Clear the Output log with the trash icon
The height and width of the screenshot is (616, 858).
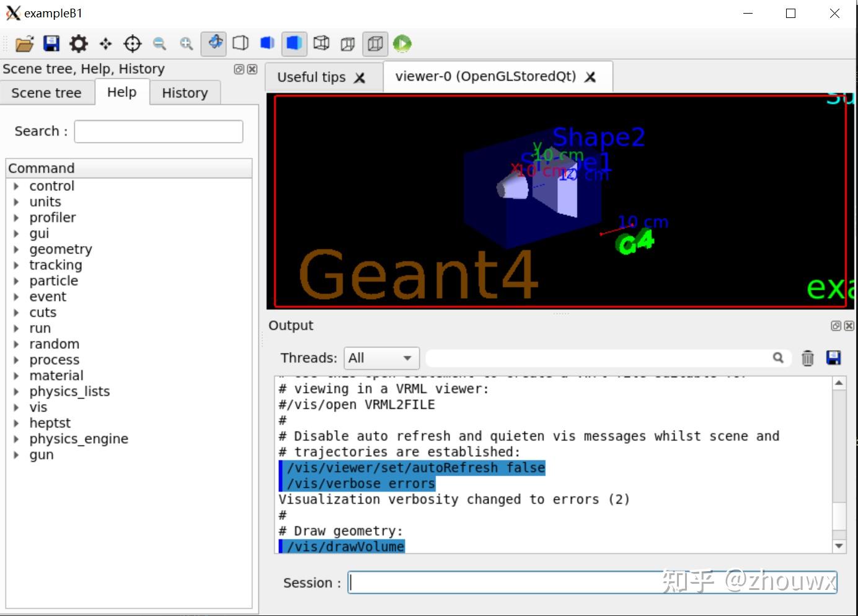click(x=807, y=358)
